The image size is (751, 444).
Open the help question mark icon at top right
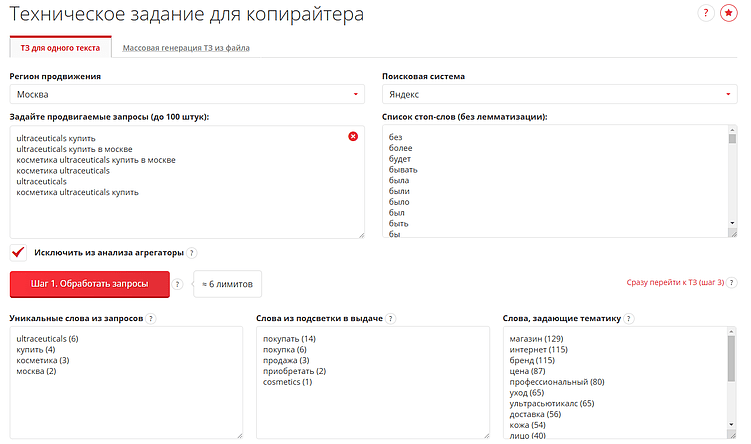(x=705, y=13)
